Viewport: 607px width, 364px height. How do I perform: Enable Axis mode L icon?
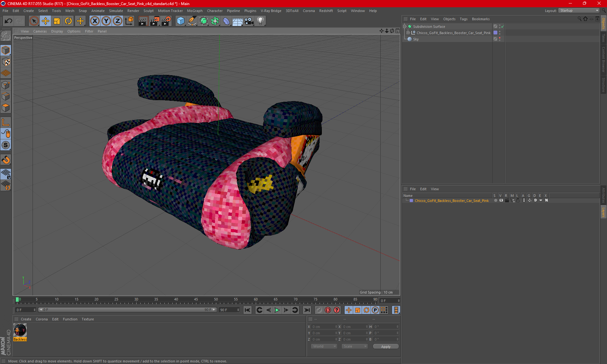click(x=6, y=122)
